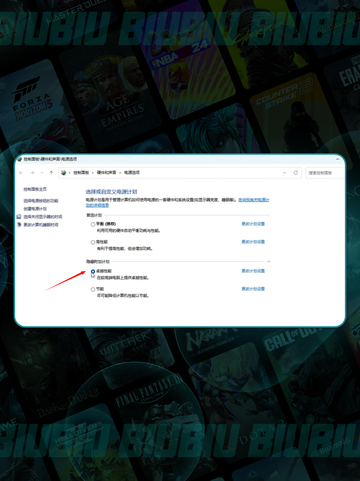Open change plan settings for Balanced plan

point(253,224)
